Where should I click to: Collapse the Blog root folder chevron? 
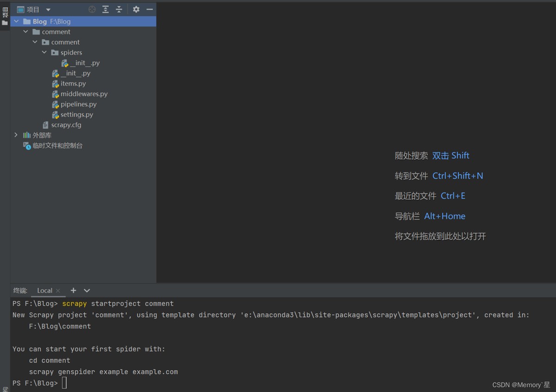click(x=16, y=21)
